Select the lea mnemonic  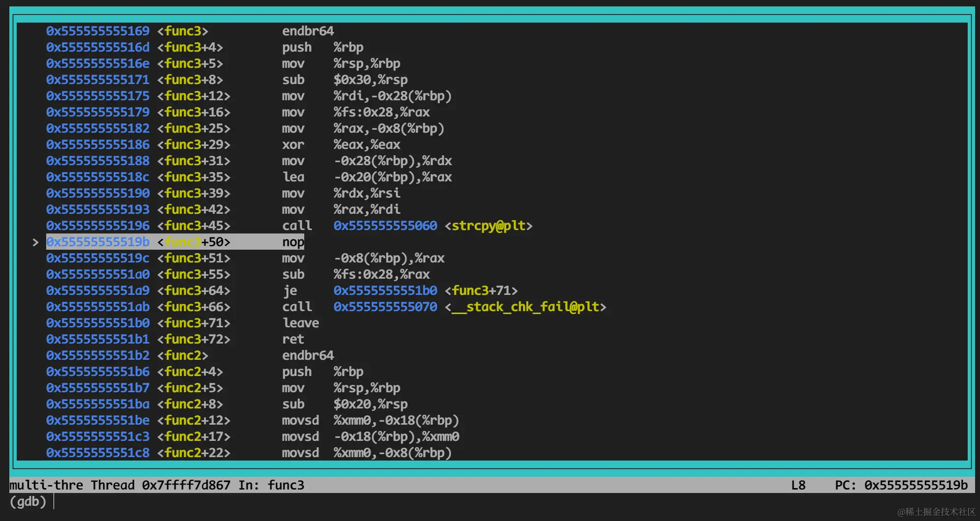click(293, 177)
